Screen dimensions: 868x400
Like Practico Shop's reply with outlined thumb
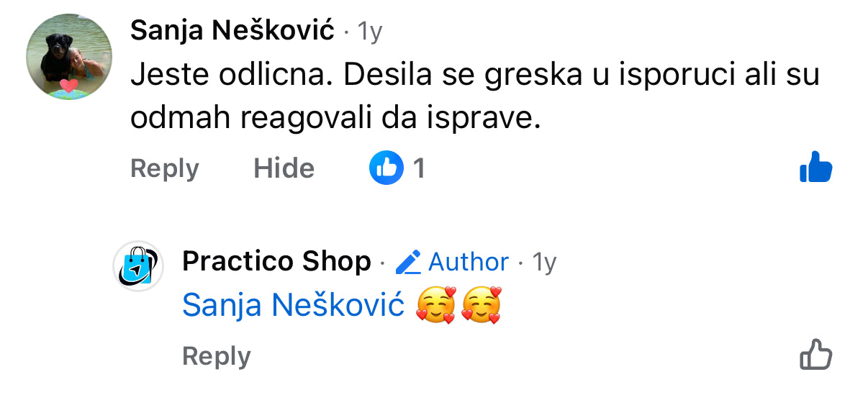[815, 355]
